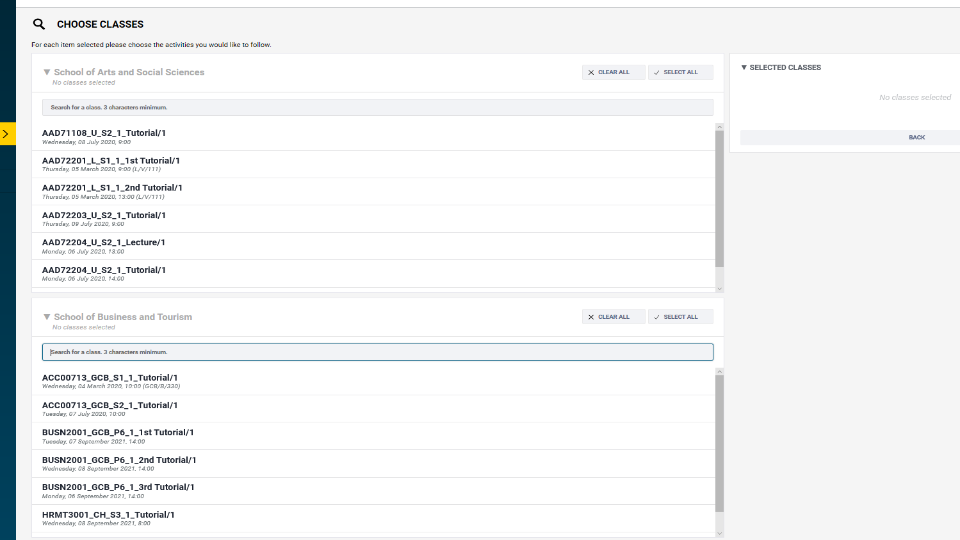Focus the Arts and Social Sciences class search field

click(378, 107)
